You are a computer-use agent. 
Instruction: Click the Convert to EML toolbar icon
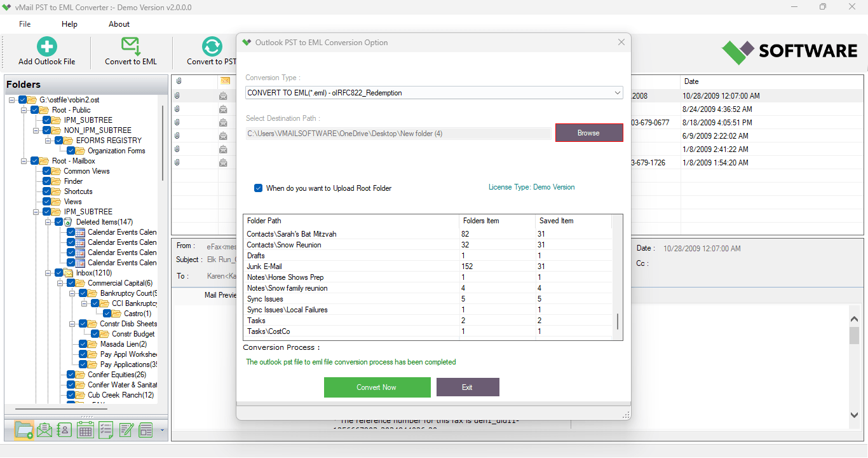131,46
